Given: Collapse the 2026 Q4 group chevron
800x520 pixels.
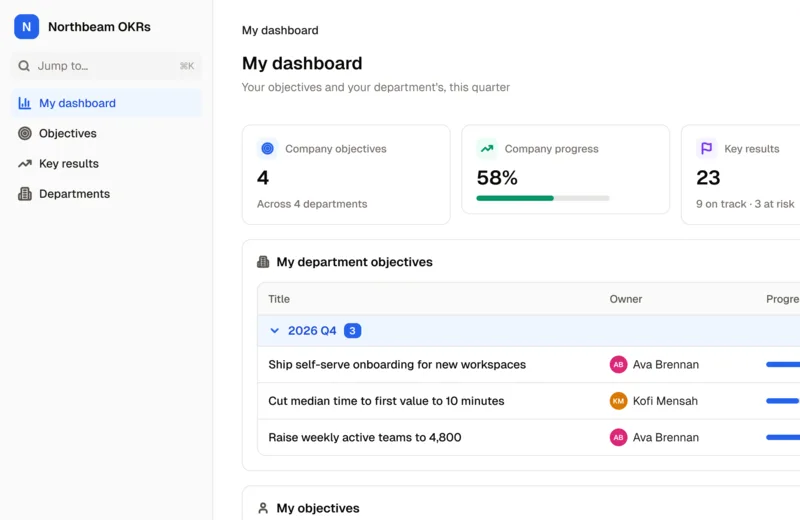Looking at the screenshot, I should (274, 331).
